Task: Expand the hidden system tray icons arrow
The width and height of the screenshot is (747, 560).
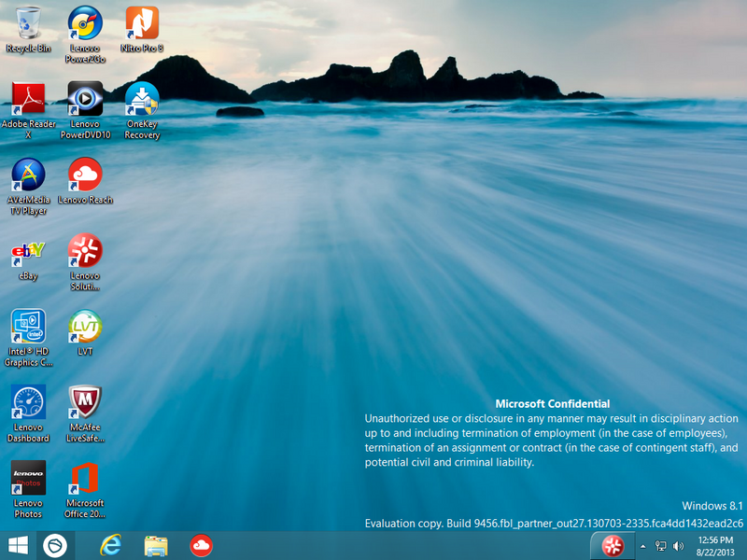Action: 642,546
